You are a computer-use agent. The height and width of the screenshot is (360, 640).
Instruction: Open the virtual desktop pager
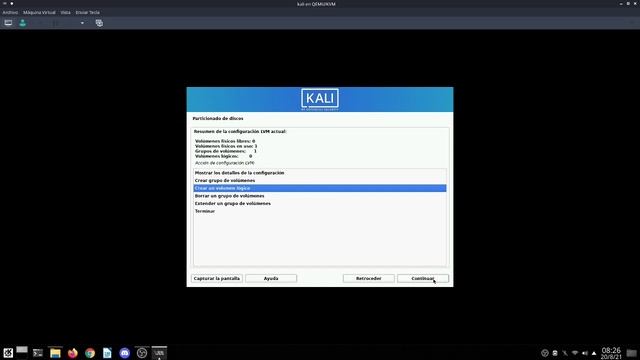[22, 352]
